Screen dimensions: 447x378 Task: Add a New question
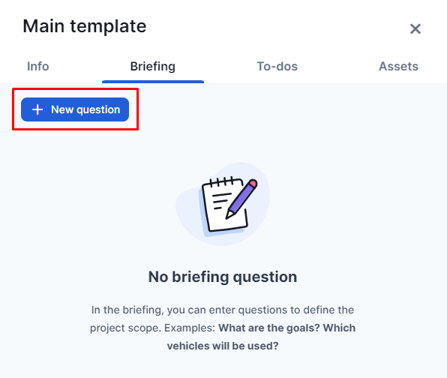pyautogui.click(x=75, y=109)
